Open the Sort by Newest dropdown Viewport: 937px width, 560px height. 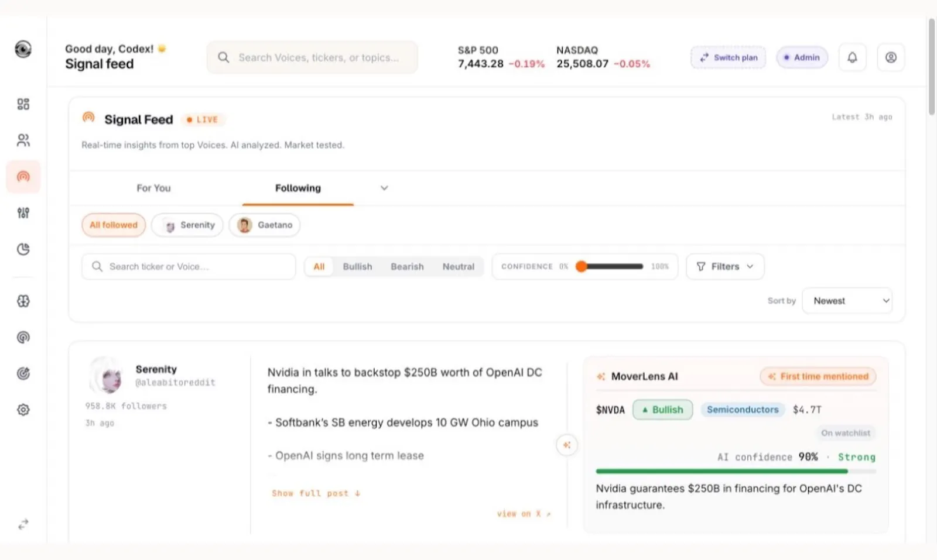[847, 301]
